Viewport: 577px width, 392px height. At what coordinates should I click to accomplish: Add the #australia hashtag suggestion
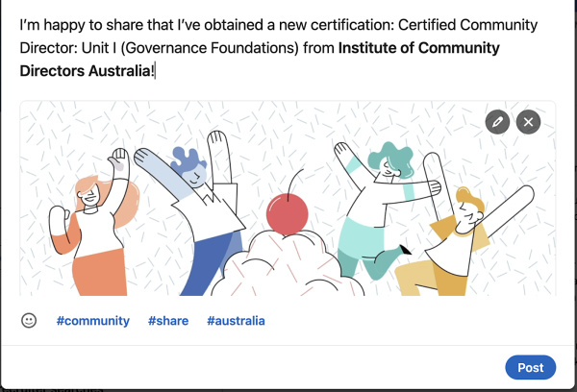point(236,321)
